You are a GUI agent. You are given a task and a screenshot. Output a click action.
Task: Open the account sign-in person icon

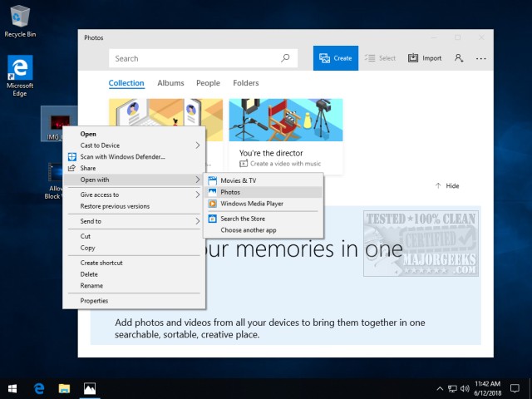459,58
